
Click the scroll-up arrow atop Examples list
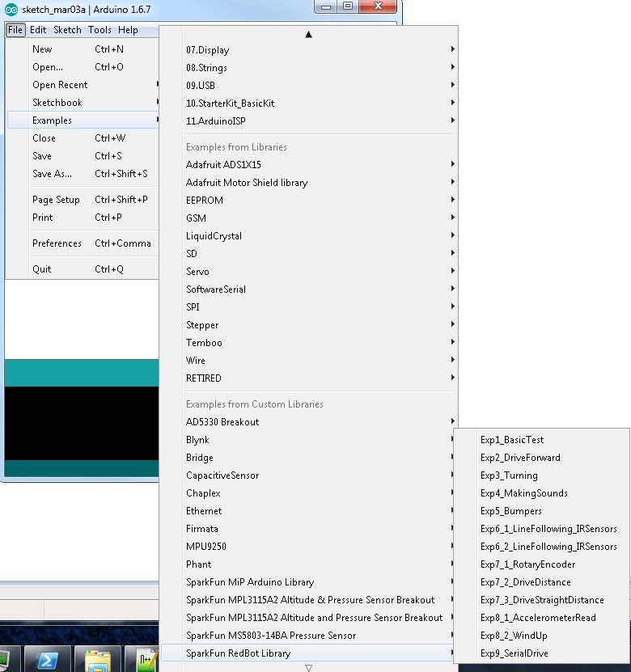point(308,34)
